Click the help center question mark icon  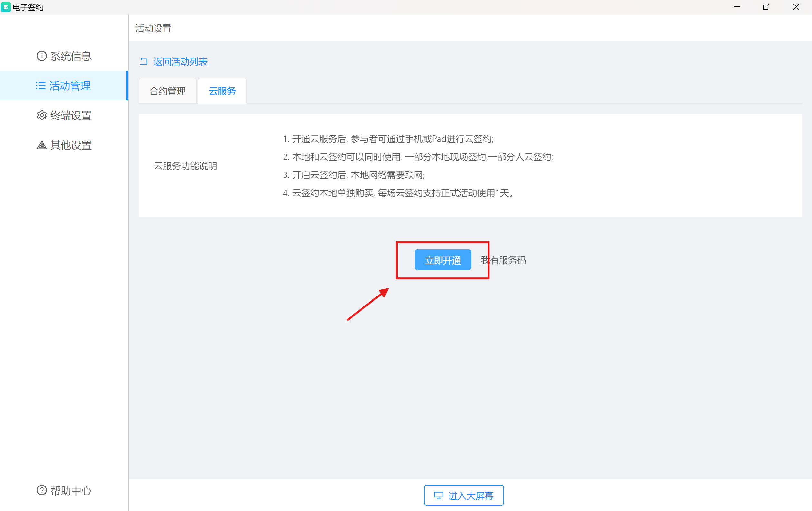coord(42,490)
